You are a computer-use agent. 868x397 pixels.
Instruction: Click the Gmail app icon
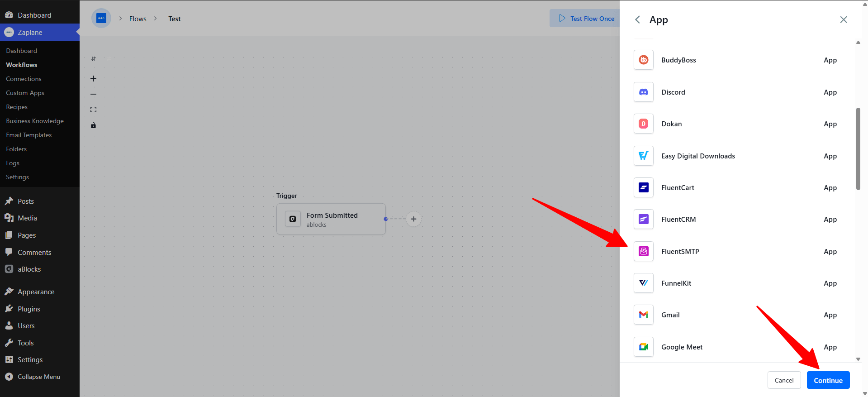click(x=643, y=315)
